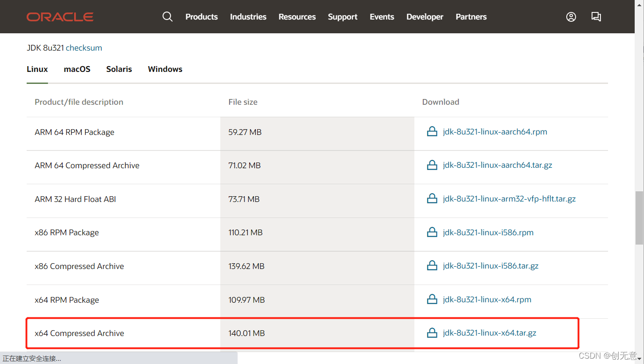Screen dimensions: 644x364
Task: Click the '71.02 MB' file size
Action: pyautogui.click(x=245, y=166)
